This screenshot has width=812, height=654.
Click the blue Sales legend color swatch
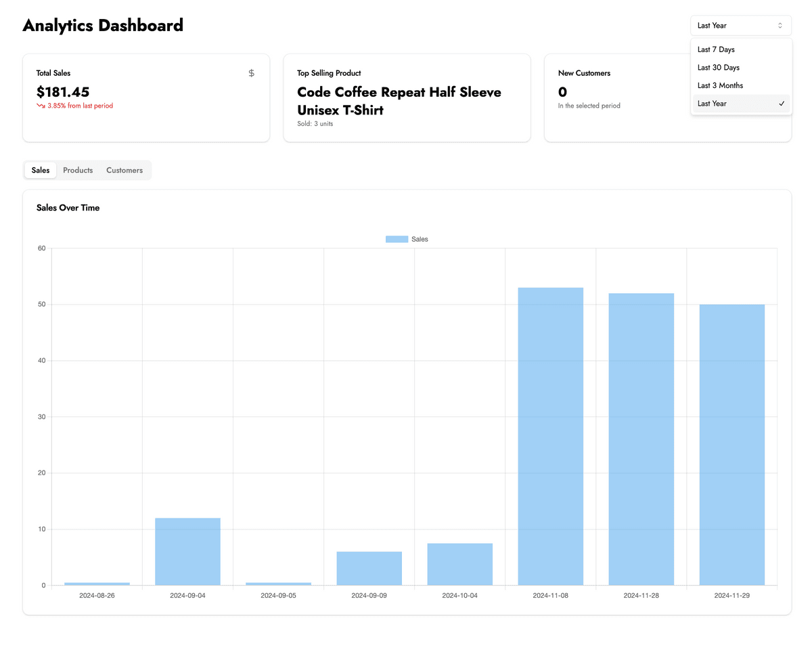coord(397,239)
